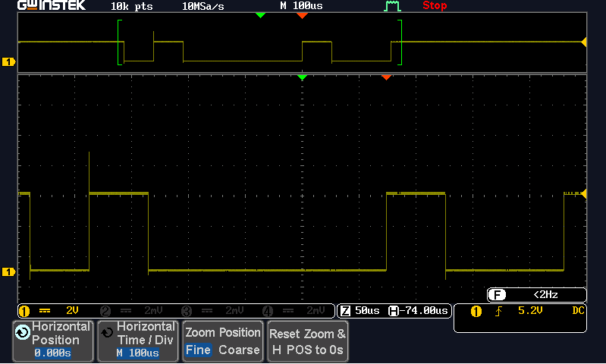The image size is (606, 364).
Task: Click the trigger waveform icon in top bar
Action: pyautogui.click(x=391, y=6)
